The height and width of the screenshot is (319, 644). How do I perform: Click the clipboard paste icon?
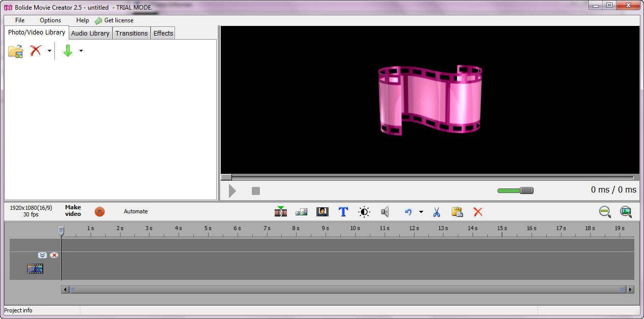pos(457,212)
